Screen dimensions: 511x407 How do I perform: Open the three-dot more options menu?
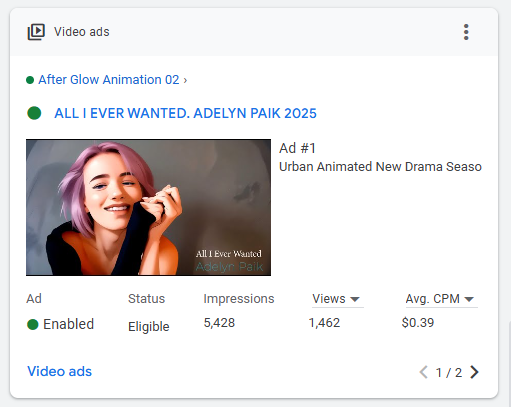466,32
